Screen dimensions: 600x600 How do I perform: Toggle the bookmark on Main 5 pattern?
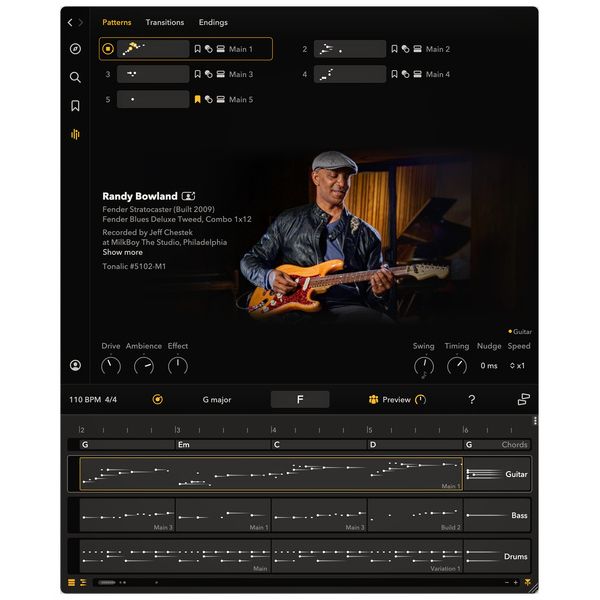tap(197, 100)
